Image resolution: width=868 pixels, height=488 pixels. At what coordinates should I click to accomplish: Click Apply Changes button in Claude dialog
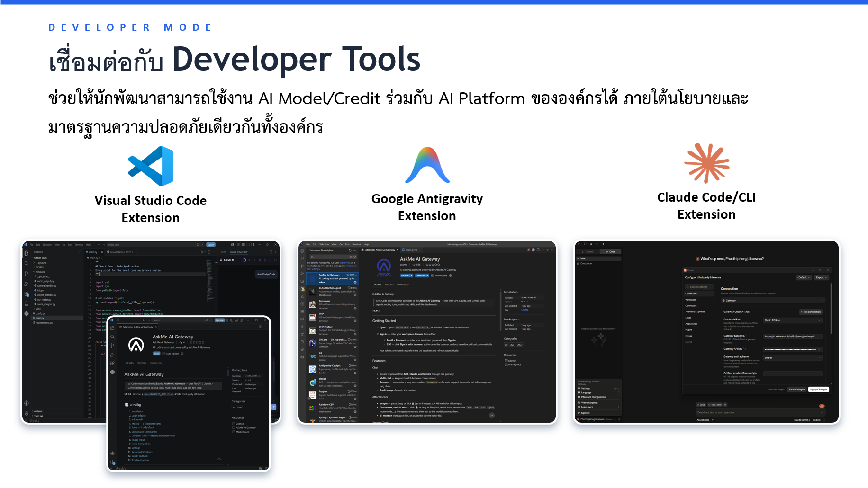pyautogui.click(x=819, y=390)
